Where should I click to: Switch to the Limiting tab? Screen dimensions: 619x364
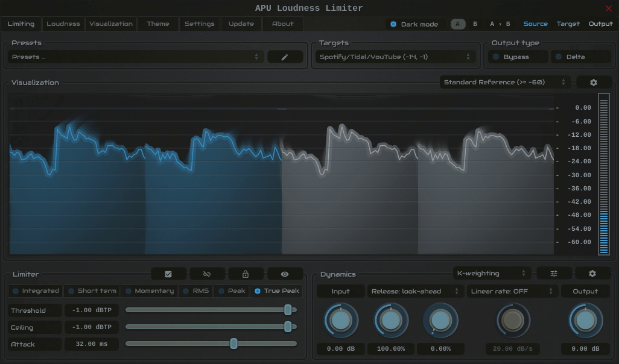coord(21,24)
